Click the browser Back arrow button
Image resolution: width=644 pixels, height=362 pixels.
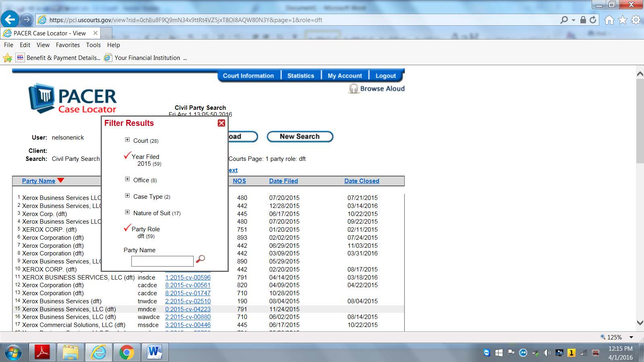(10, 19)
